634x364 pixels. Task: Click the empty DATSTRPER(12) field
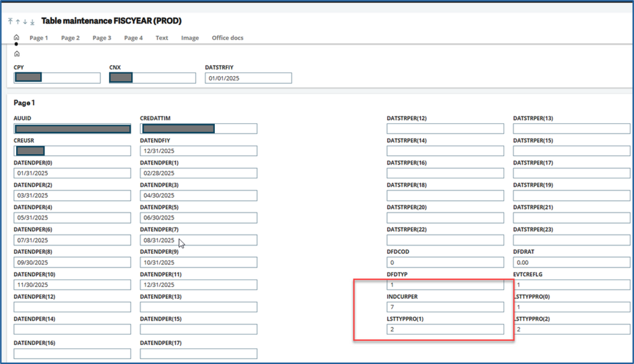[x=445, y=129]
